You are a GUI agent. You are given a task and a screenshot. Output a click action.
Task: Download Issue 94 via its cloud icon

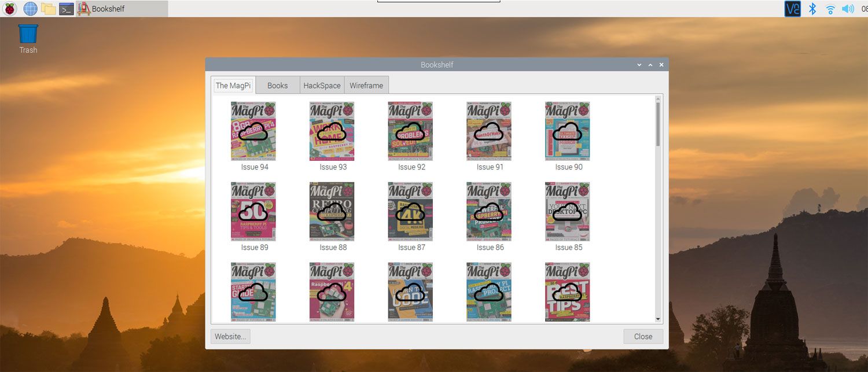[253, 131]
